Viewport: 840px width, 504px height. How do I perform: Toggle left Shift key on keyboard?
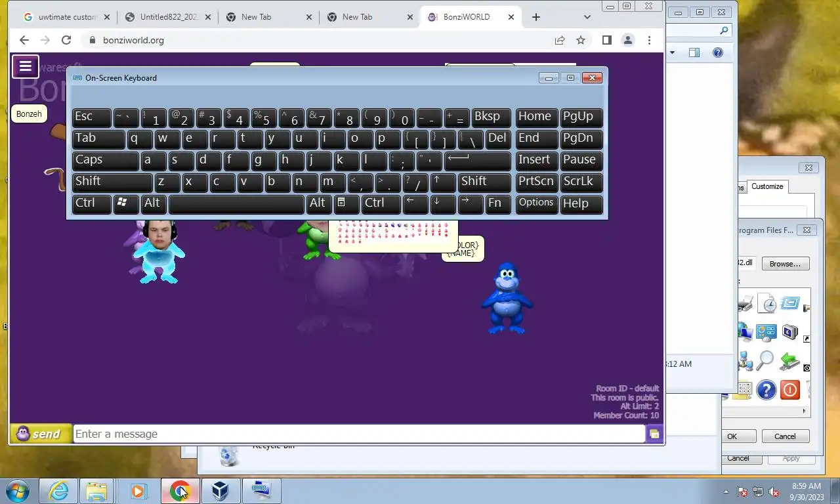click(x=112, y=182)
